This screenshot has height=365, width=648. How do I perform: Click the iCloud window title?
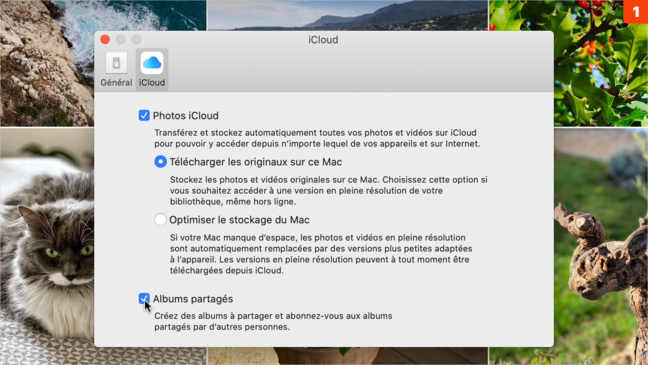click(323, 40)
